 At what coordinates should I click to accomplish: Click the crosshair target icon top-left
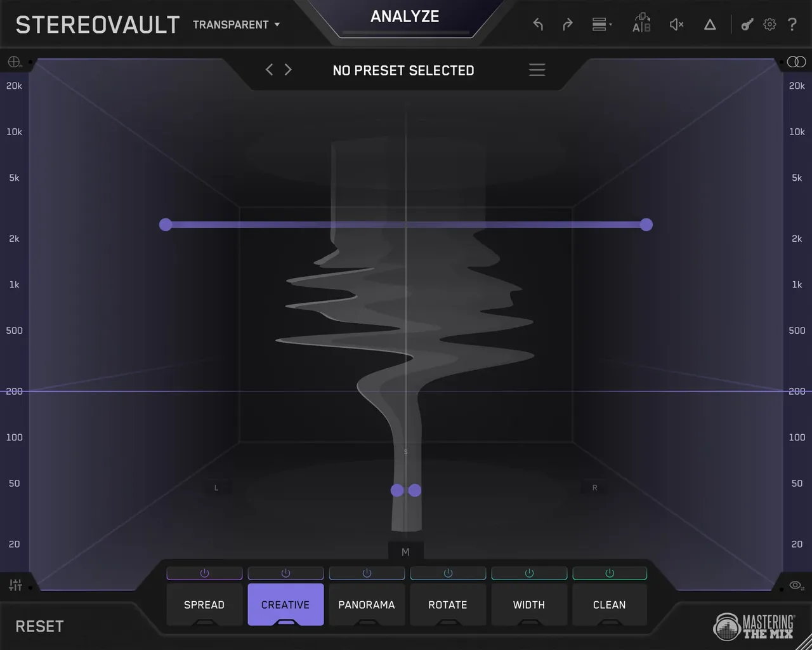14,62
